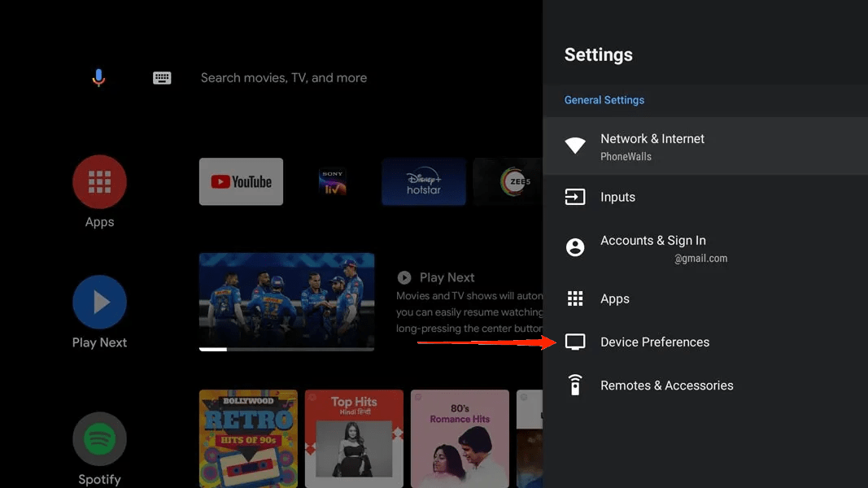Click the Play Next label under blue icon
Viewport: 868px width, 488px height.
(99, 342)
